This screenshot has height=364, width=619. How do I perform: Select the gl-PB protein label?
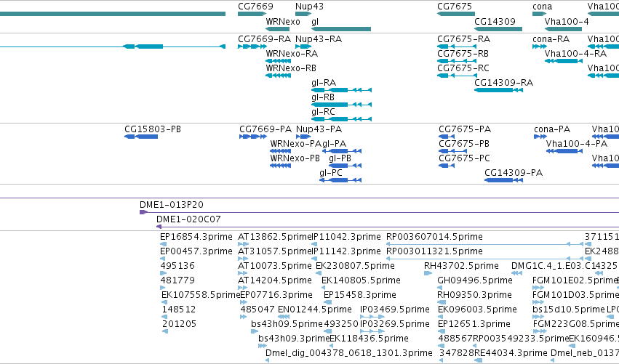click(x=340, y=158)
